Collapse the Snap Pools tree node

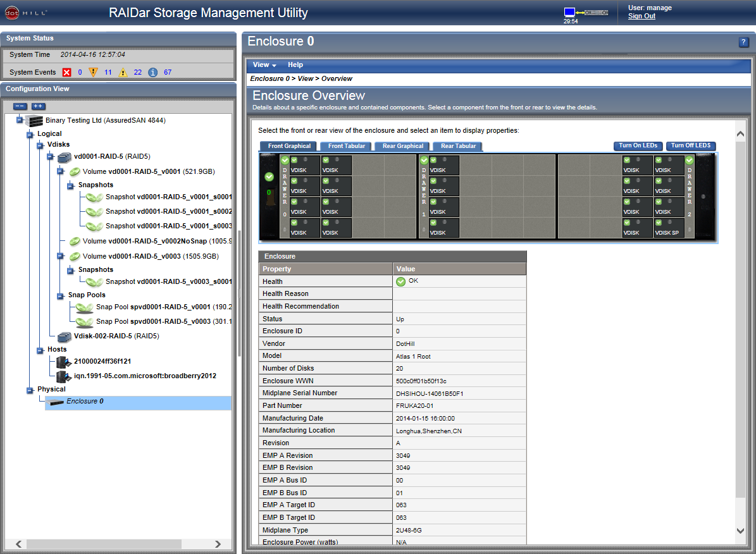click(60, 295)
